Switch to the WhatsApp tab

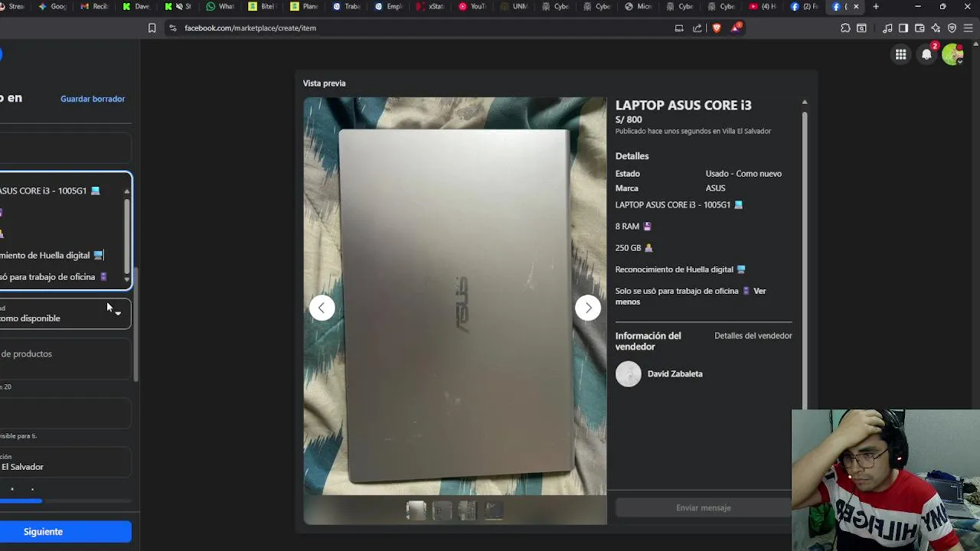220,7
